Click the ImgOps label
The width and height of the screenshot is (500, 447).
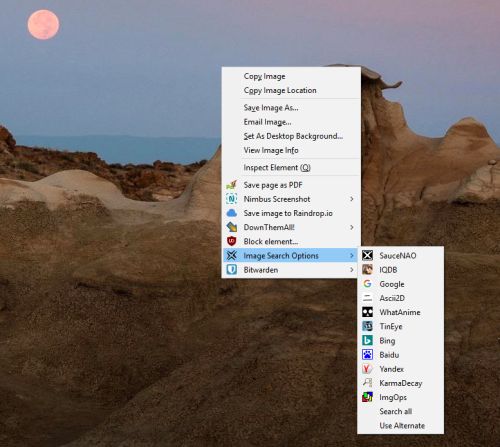pos(393,397)
